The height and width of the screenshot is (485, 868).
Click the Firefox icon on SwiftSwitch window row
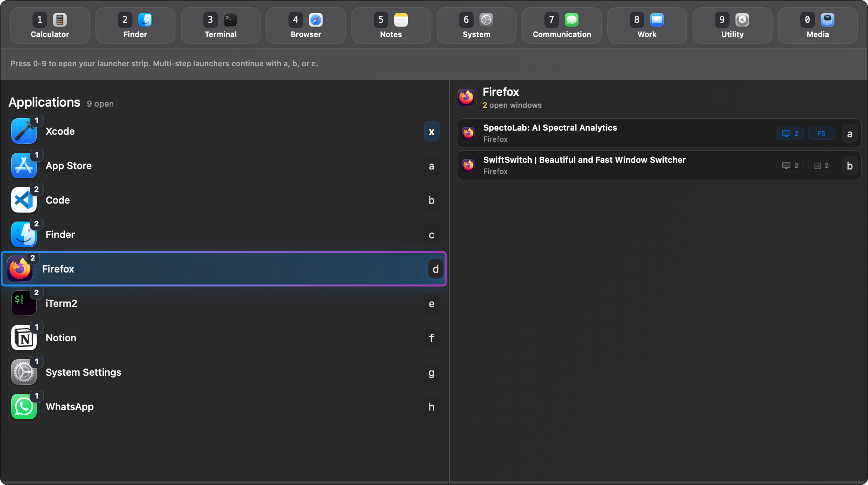click(x=468, y=165)
